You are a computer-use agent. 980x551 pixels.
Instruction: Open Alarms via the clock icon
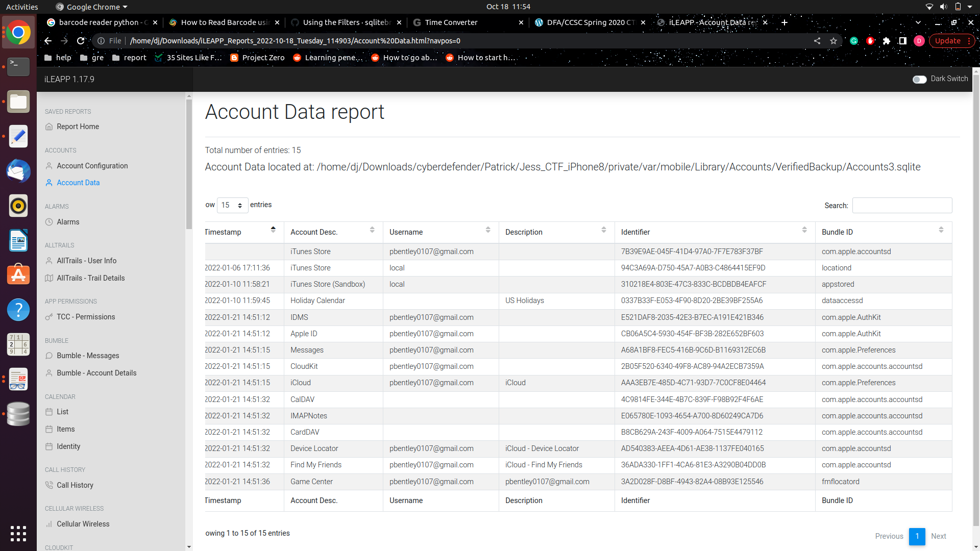point(48,221)
